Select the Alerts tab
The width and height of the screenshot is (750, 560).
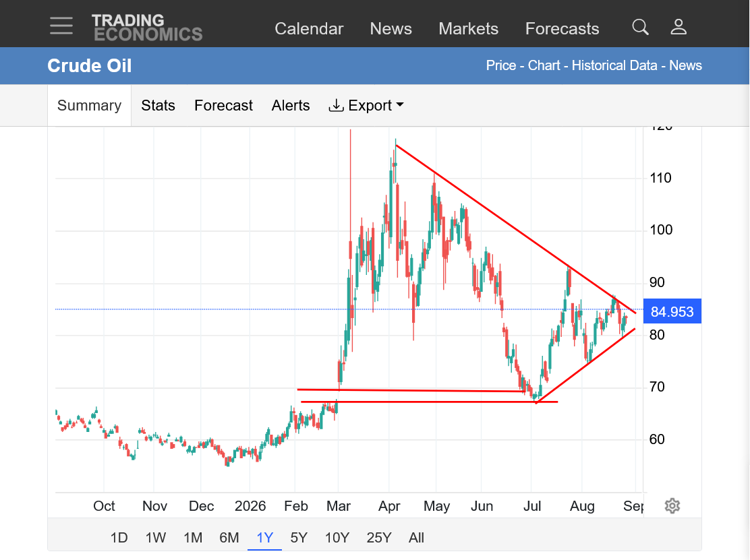click(x=290, y=106)
